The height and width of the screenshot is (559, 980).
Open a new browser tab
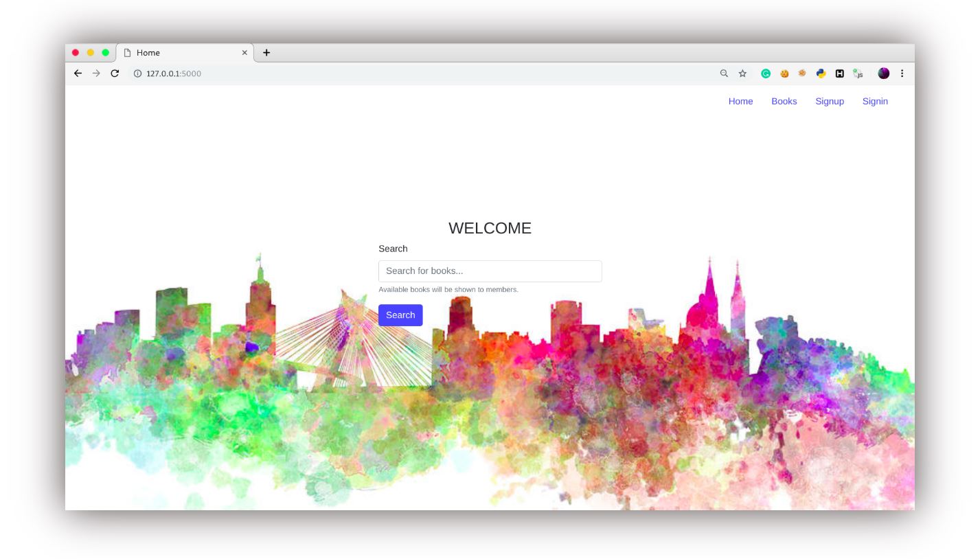pyautogui.click(x=266, y=53)
